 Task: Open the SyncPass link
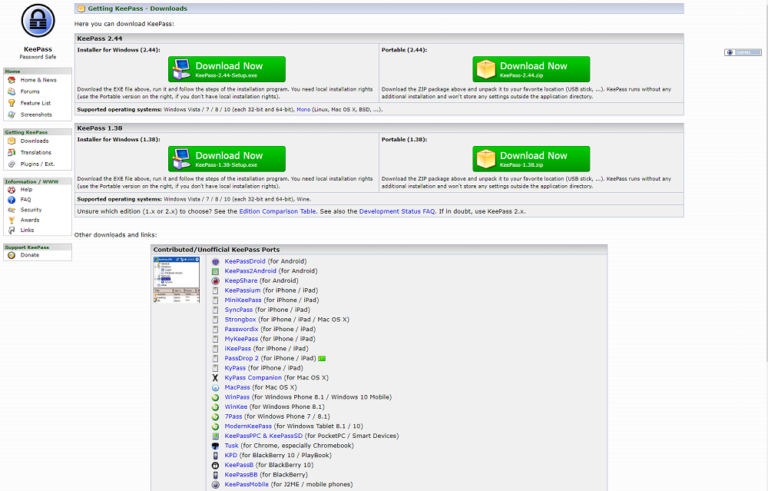pos(239,310)
